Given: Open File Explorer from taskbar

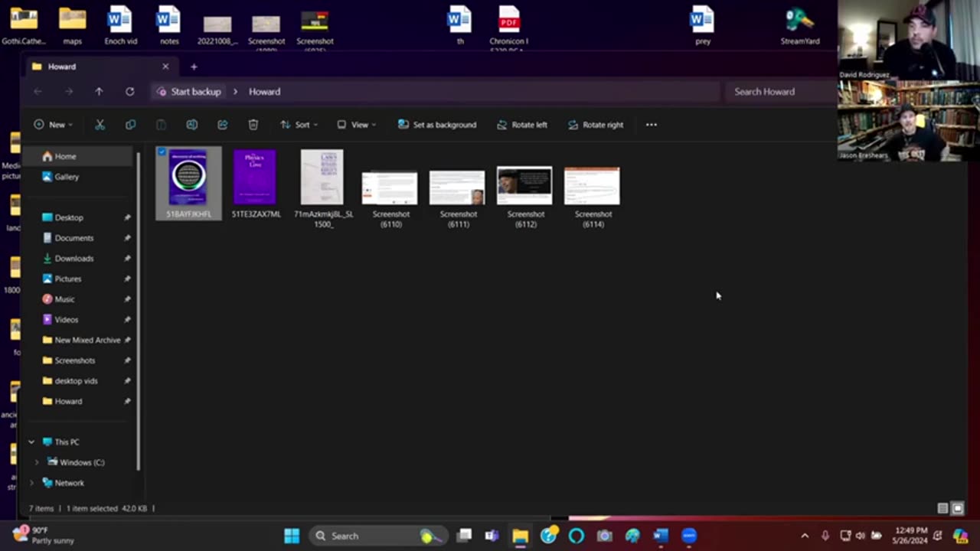Looking at the screenshot, I should point(520,536).
